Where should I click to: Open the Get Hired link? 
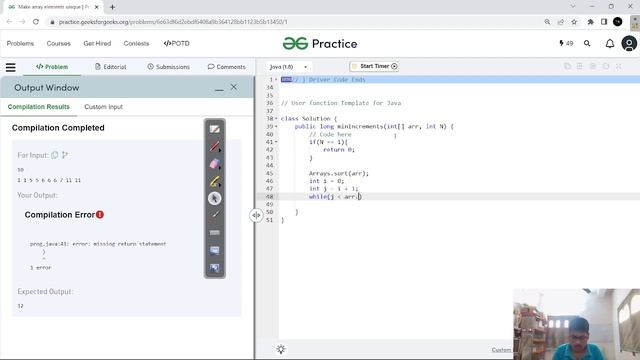97,43
